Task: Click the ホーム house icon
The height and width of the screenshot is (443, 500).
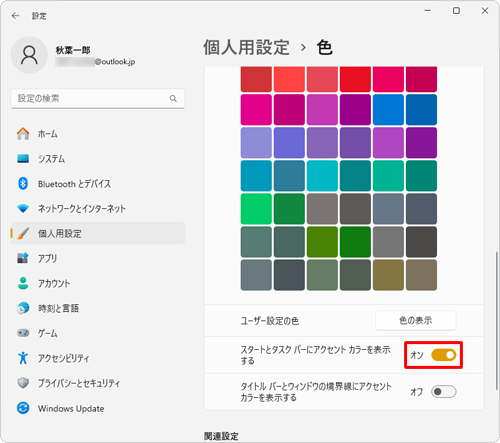Action: [x=23, y=134]
